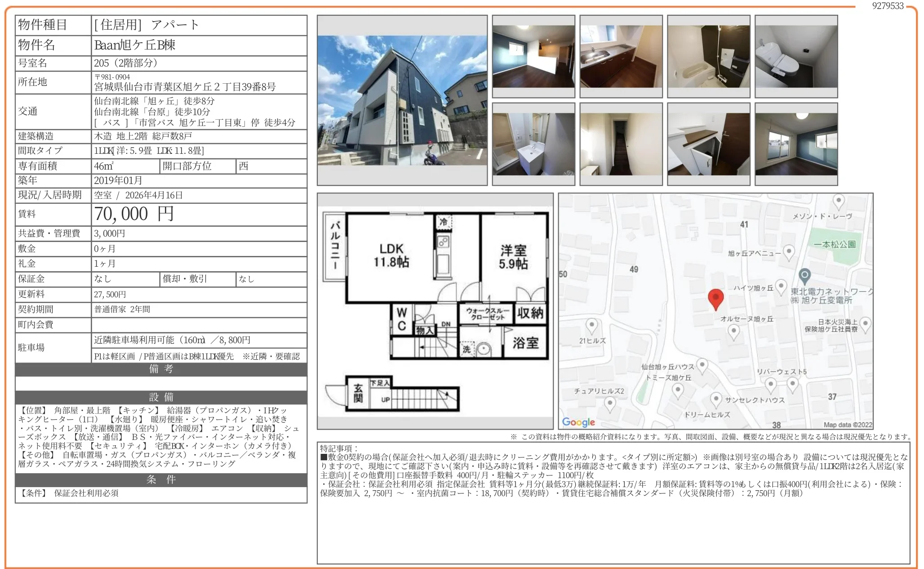Click the red location pin on map
This screenshot has width=924, height=569.
(715, 298)
